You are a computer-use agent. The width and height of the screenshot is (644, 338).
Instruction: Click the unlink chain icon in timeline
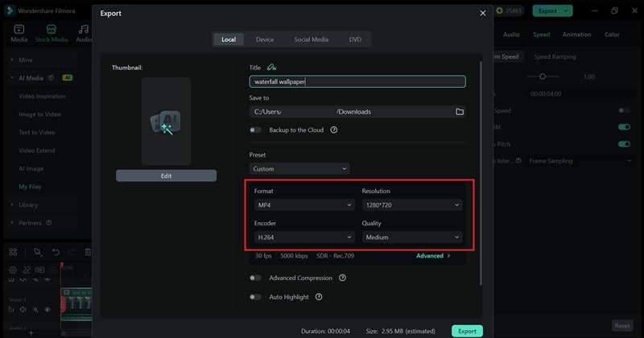click(27, 270)
